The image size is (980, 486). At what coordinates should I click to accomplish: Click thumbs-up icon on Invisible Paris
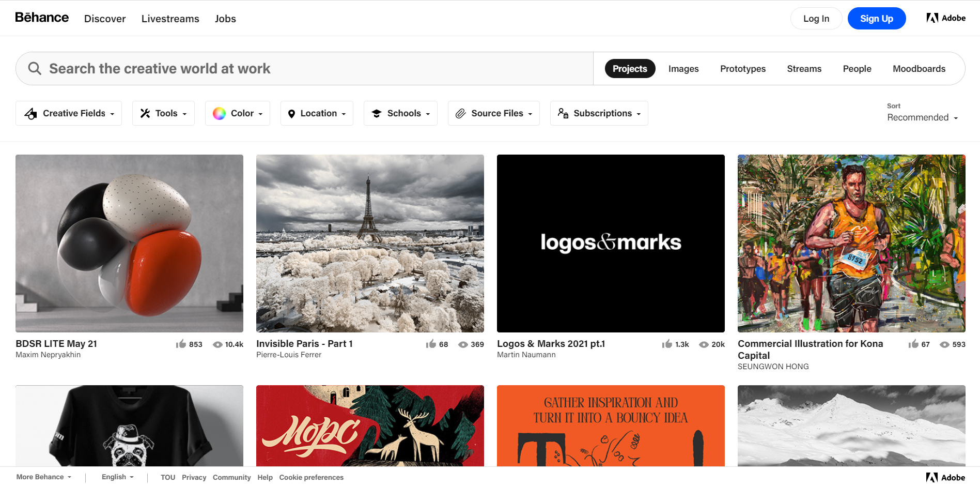pos(431,344)
